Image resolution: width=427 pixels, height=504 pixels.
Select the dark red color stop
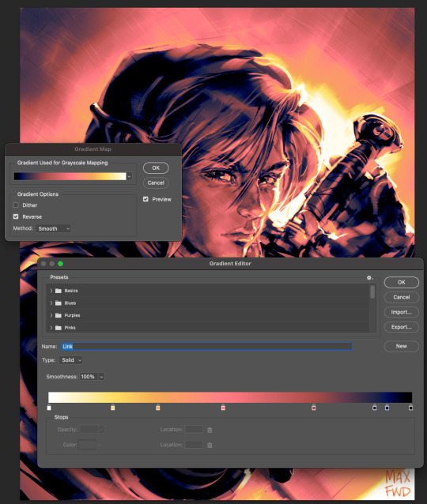pyautogui.click(x=314, y=408)
